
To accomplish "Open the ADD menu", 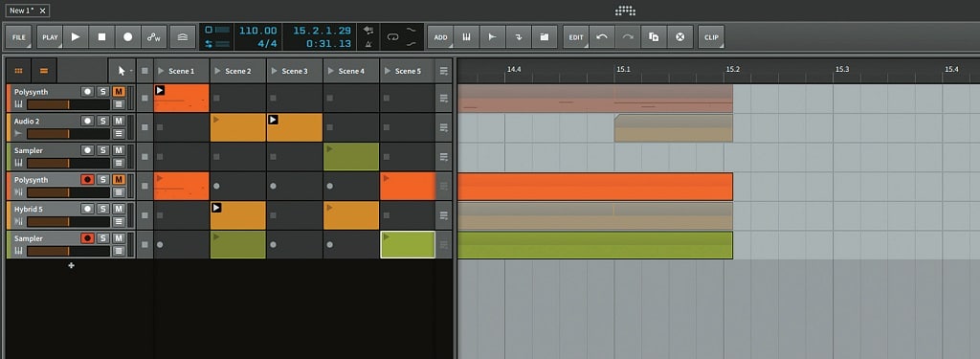I will pos(440,37).
